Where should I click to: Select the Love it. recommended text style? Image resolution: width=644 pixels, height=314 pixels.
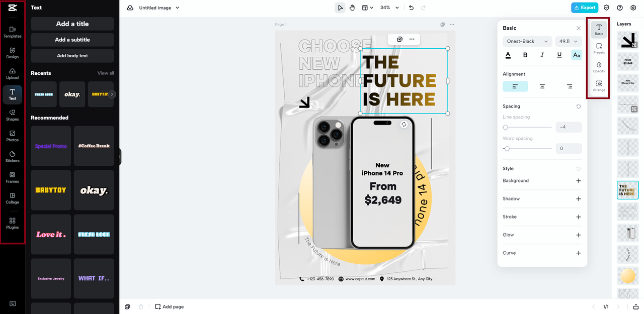pos(51,235)
